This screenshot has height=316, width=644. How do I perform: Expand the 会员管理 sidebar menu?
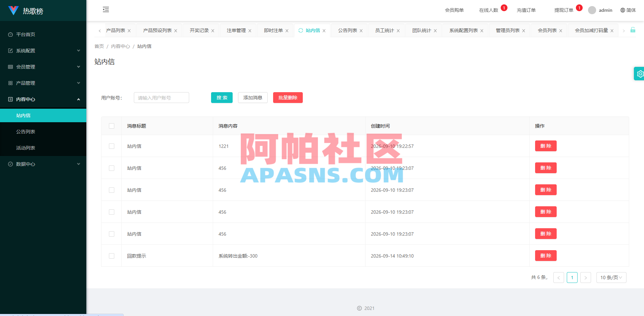click(x=43, y=67)
